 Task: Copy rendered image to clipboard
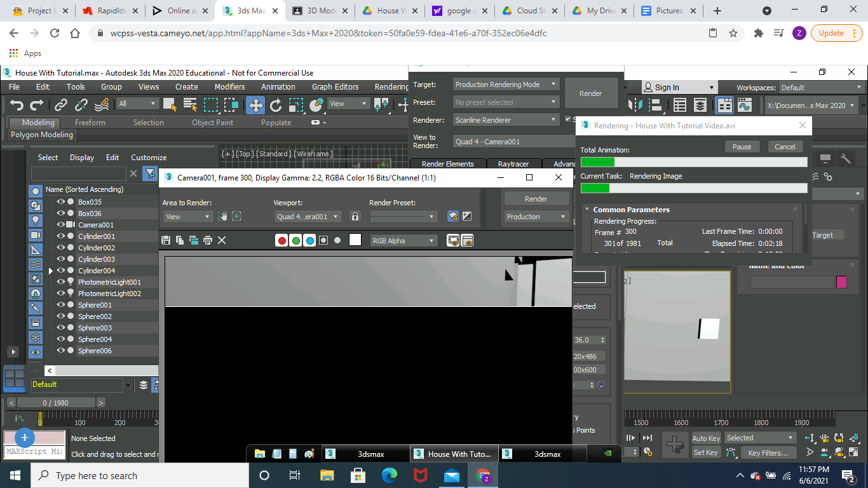click(180, 240)
